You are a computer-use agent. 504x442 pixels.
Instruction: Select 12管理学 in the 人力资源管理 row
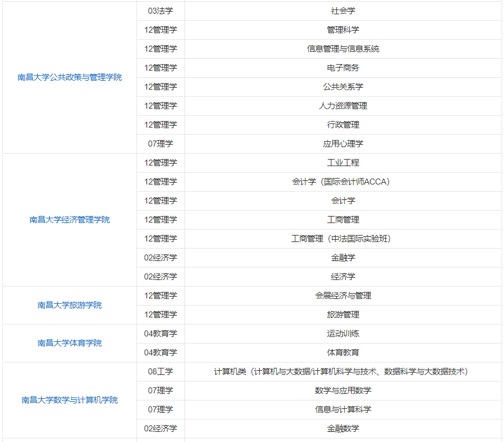(161, 106)
